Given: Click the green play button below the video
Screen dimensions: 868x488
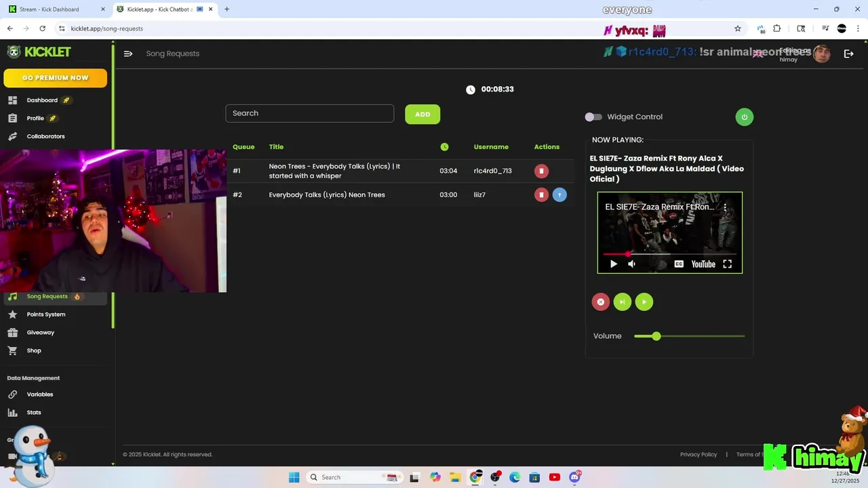Looking at the screenshot, I should click(644, 302).
